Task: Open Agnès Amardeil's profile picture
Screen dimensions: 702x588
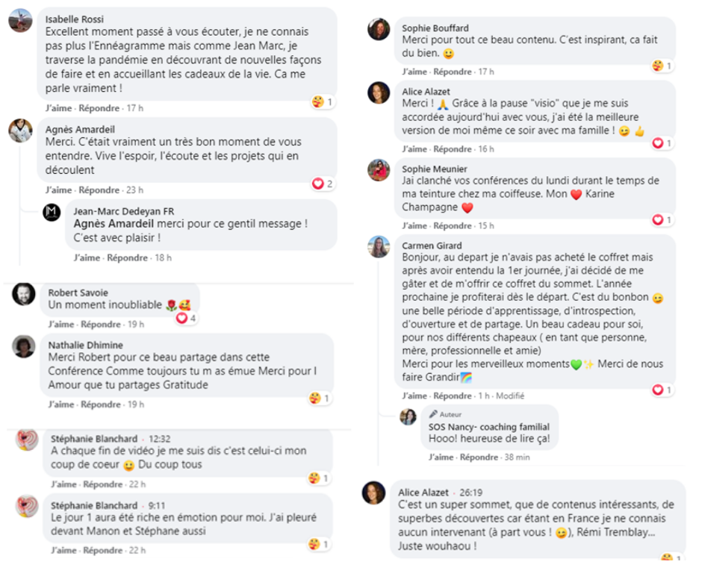Action: (x=19, y=131)
